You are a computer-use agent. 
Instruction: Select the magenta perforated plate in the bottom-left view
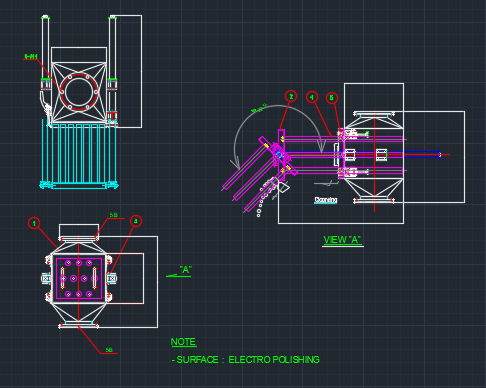tap(79, 278)
